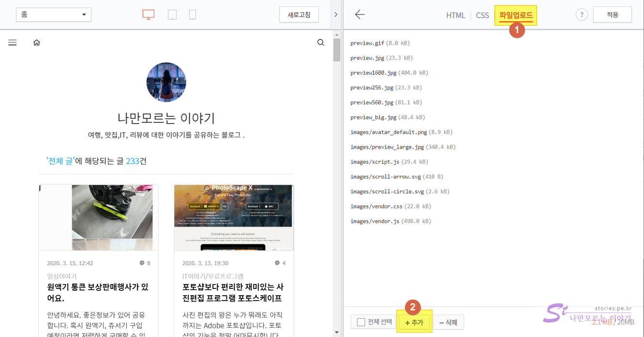Collapse the preview panel with chevron
This screenshot has width=644, height=337.
pyautogui.click(x=336, y=15)
